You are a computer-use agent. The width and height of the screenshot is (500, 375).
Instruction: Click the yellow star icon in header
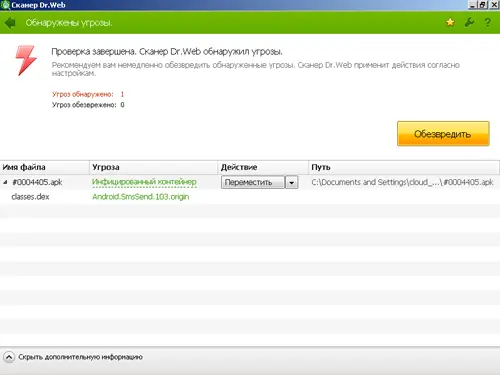pyautogui.click(x=450, y=22)
